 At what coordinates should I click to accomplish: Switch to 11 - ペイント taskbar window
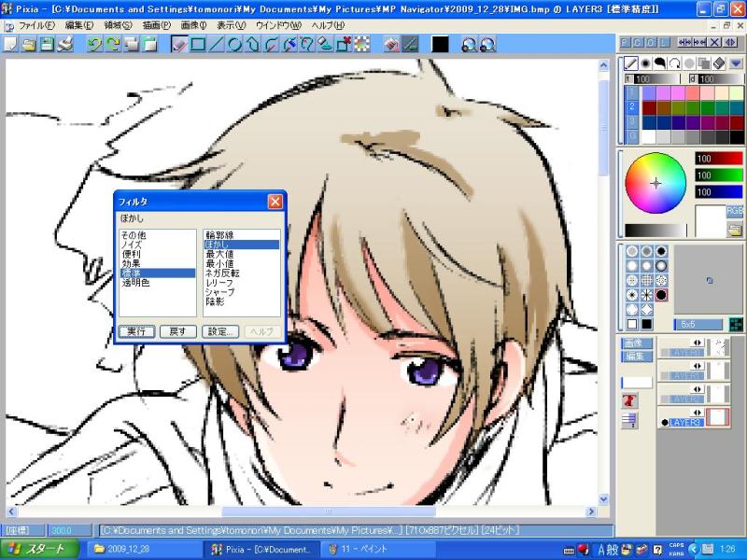376,549
